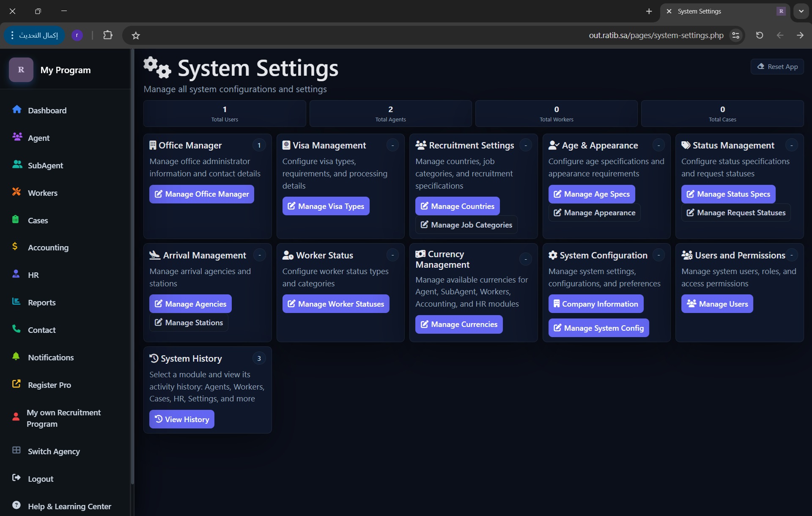Image resolution: width=812 pixels, height=516 pixels.
Task: Select the Reports sidebar menu item
Action: pos(41,302)
